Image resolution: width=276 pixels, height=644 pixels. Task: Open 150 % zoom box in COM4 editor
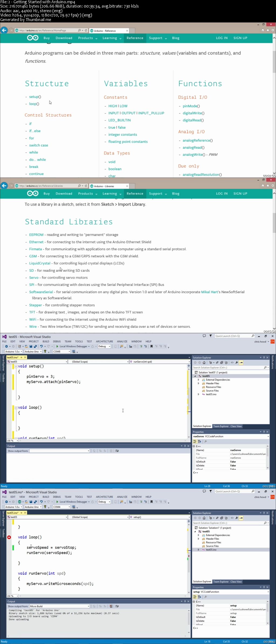[x=12, y=596]
